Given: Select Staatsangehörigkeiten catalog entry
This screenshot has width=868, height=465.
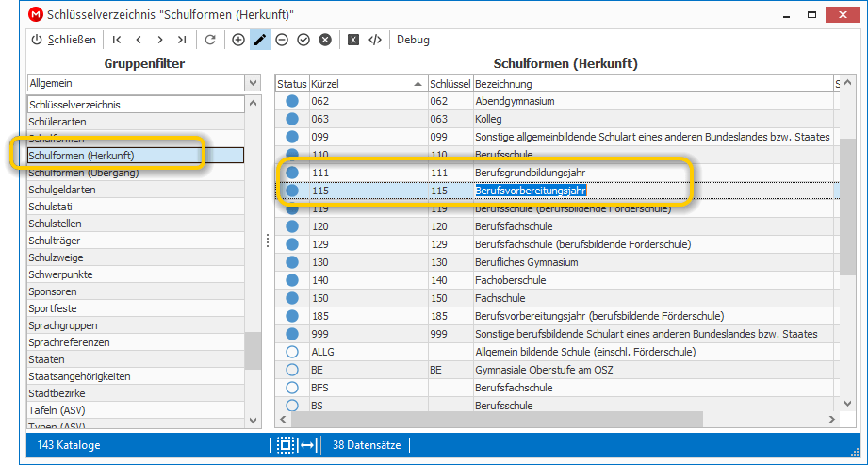Looking at the screenshot, I should 136,376.
